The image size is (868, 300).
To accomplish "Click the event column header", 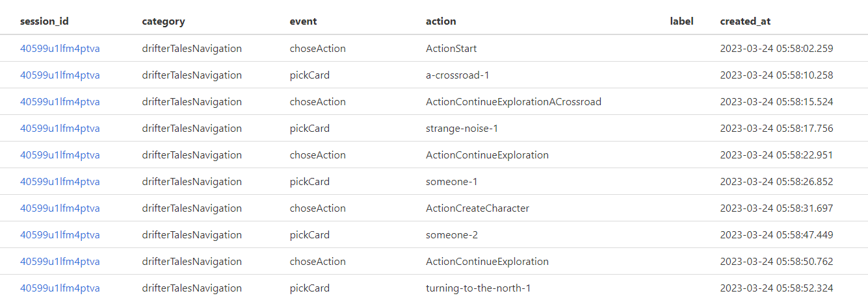I will [x=303, y=21].
